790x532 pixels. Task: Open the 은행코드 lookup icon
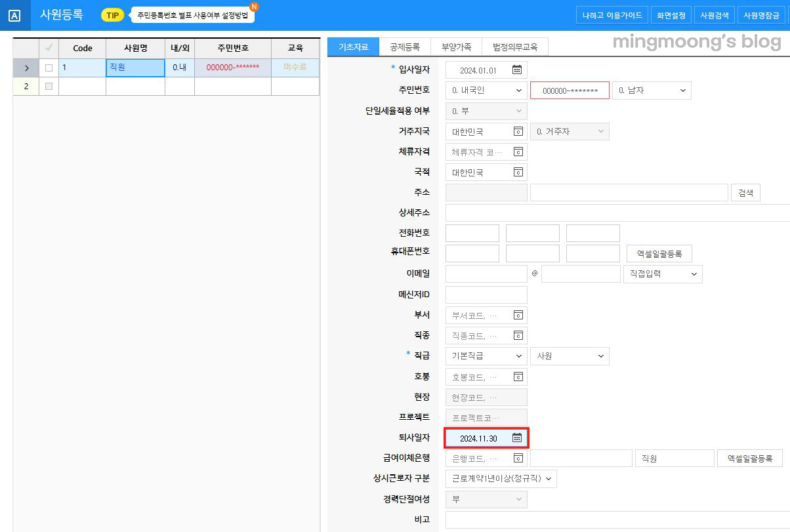519,458
